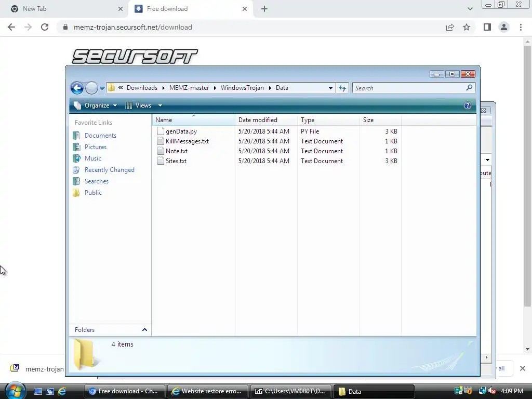
Task: Switch to Free download Chrome taskbar button
Action: click(124, 391)
